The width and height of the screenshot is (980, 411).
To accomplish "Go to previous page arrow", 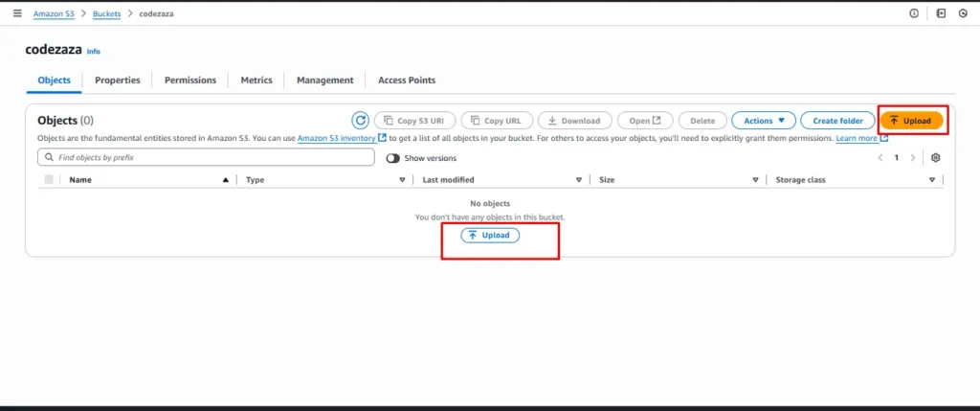I will [x=880, y=158].
